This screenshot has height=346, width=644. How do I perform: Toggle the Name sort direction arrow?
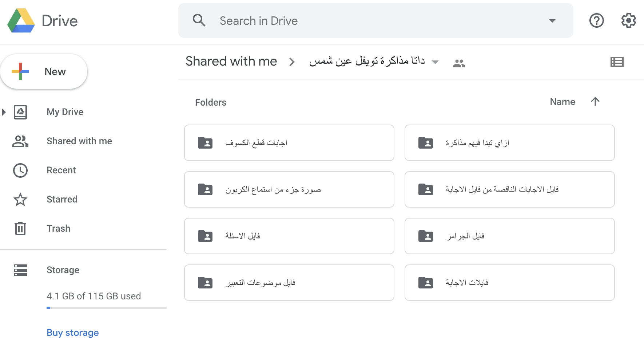595,102
